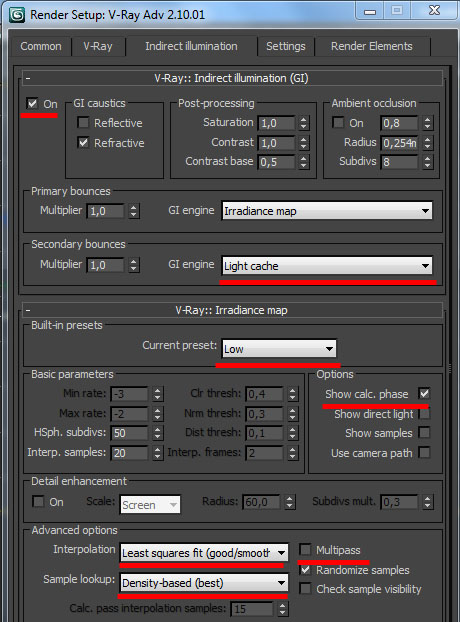This screenshot has width=460, height=622.
Task: Click the Secondary bounces Multiplier field
Action: click(x=105, y=265)
